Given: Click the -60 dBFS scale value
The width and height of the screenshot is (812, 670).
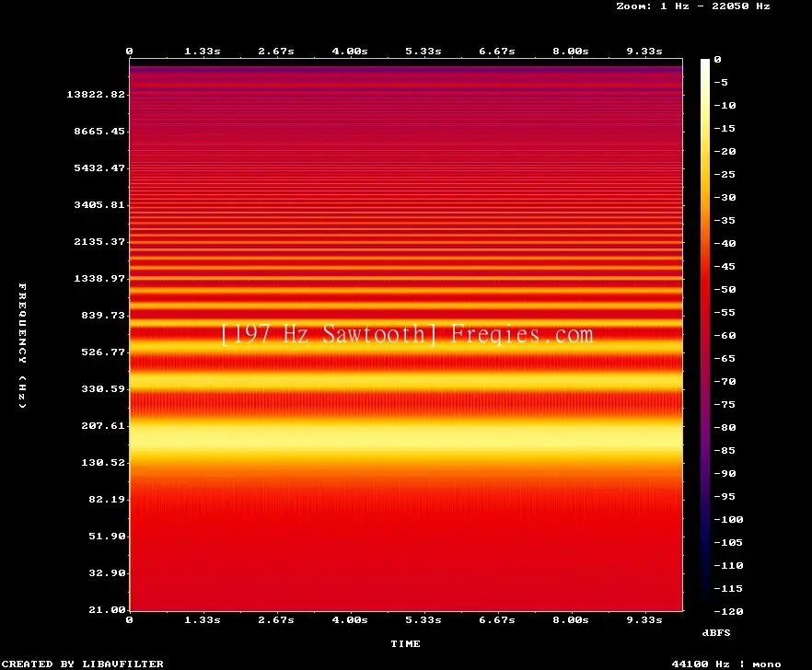Looking at the screenshot, I should click(725, 336).
